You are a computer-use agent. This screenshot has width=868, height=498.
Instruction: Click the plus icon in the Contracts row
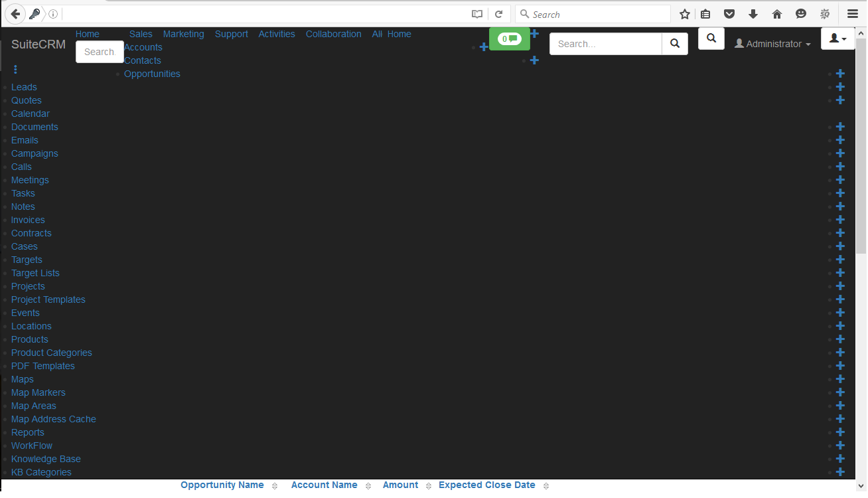coord(840,233)
